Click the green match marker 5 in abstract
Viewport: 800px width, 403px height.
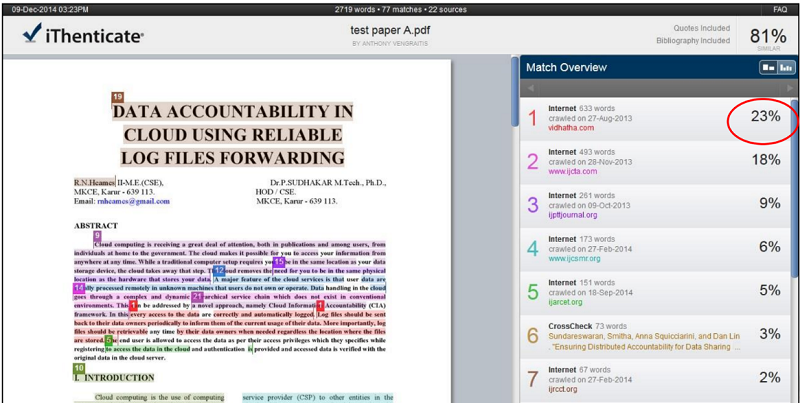(109, 340)
